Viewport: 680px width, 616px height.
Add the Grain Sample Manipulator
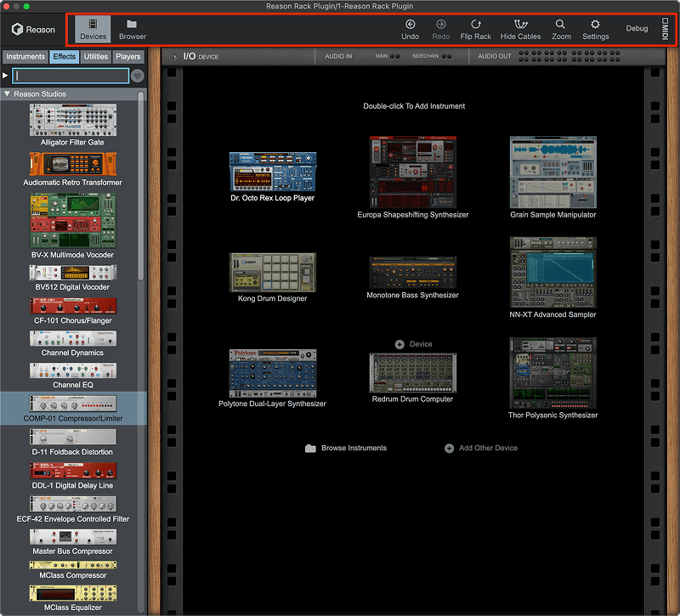pyautogui.click(x=553, y=178)
